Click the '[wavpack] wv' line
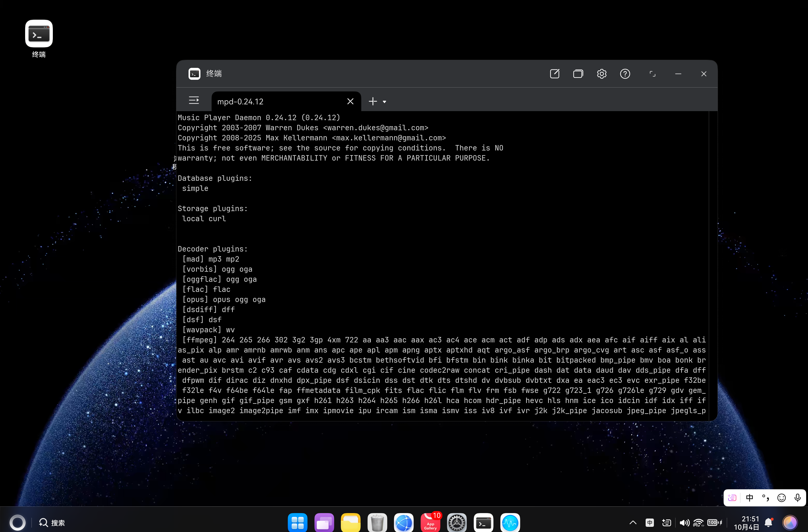 click(208, 330)
